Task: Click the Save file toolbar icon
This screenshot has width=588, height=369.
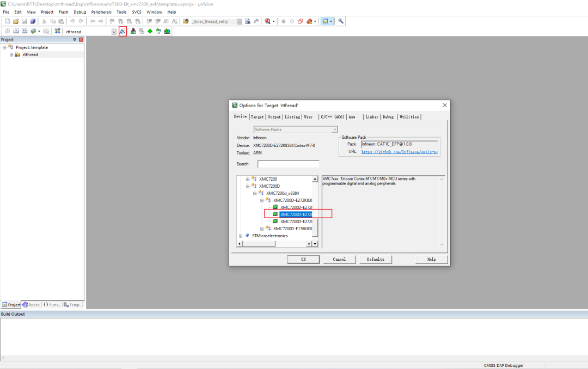Action: click(x=24, y=21)
